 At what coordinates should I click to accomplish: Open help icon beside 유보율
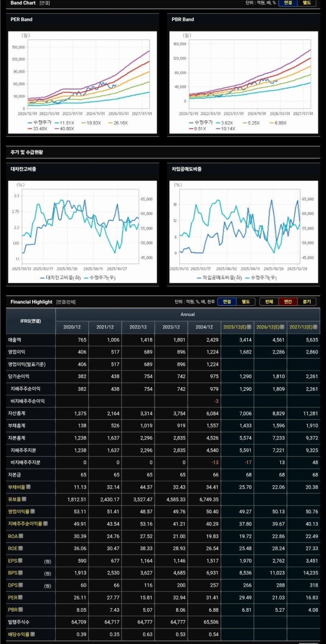point(24,499)
